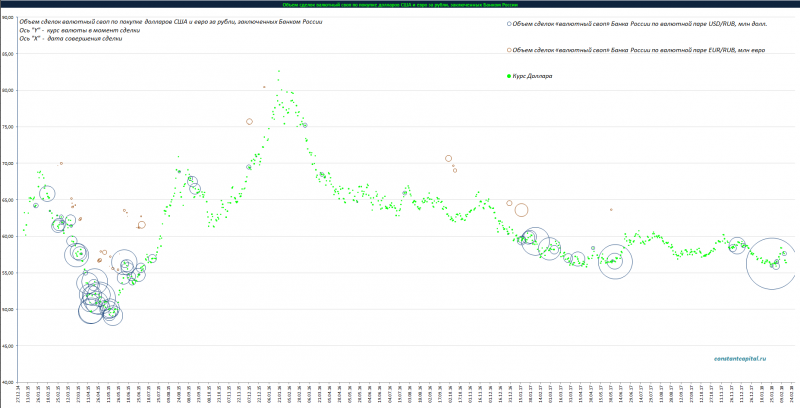This screenshot has height=408, width=800.
Task: Click the 75,00 label on Y axis
Action: point(8,127)
